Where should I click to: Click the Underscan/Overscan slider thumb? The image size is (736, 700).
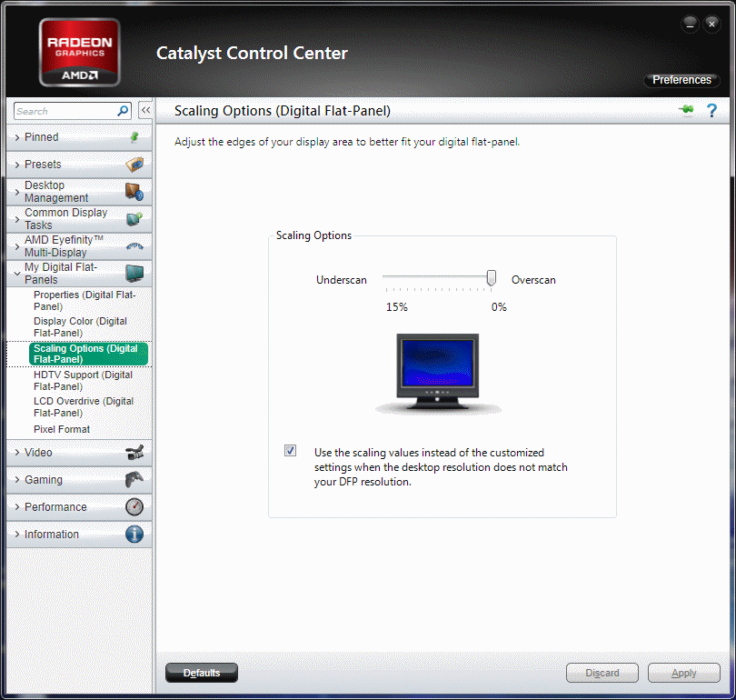[491, 277]
